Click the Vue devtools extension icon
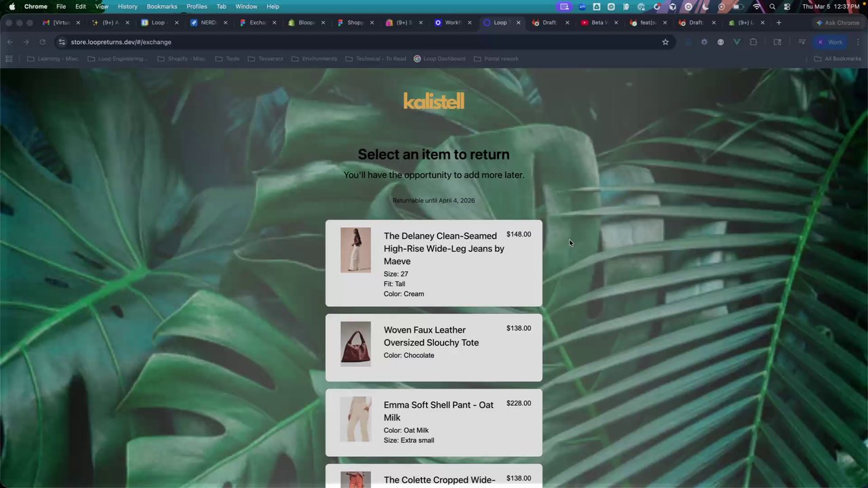The image size is (868, 488). point(736,42)
